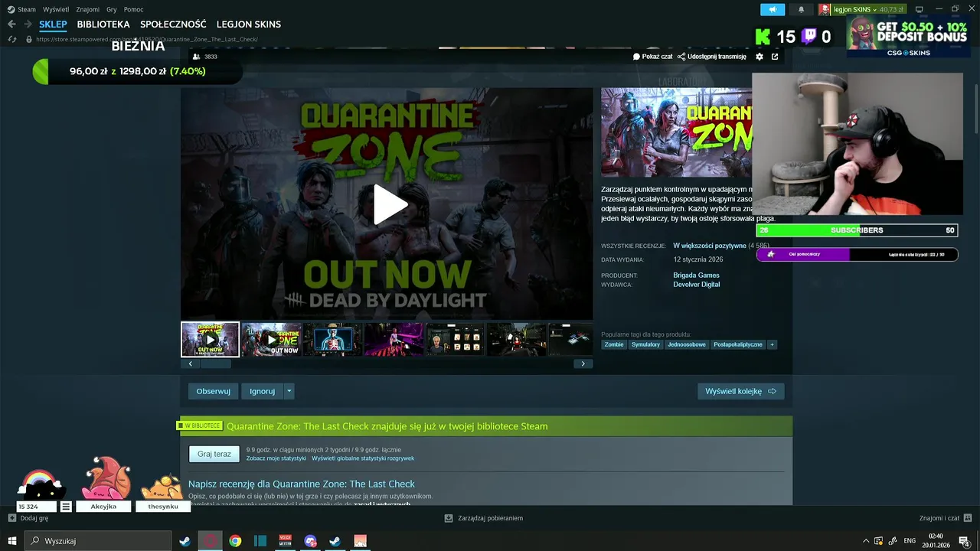Open the Discord taskbar icon
The image size is (980, 551).
(310, 541)
